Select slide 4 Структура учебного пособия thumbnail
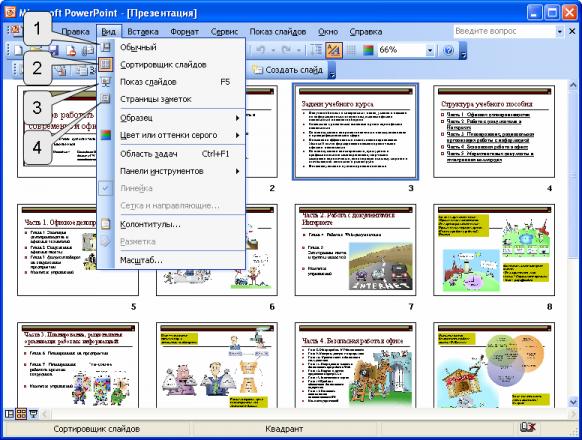Image resolution: width=582 pixels, height=440 pixels. [494, 131]
